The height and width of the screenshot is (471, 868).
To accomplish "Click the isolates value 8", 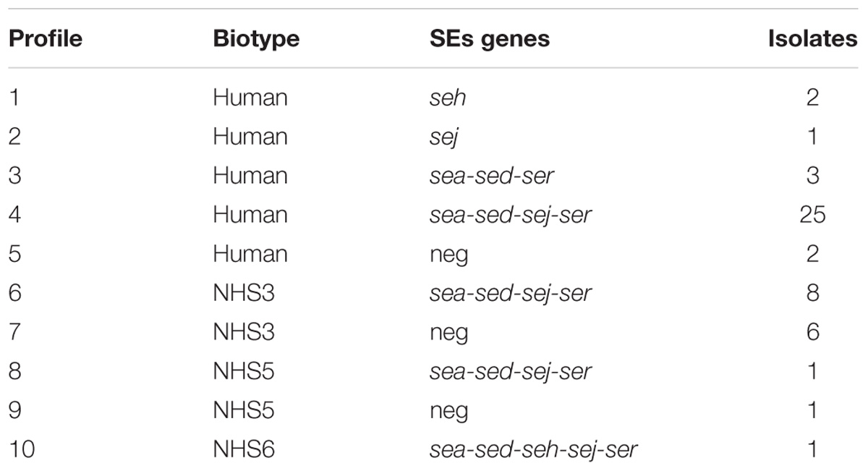I will tap(812, 293).
